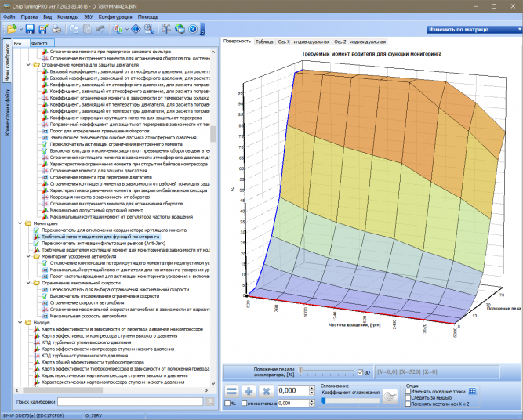523x420 pixels.
Task: Open the Правка menu
Action: (29, 16)
